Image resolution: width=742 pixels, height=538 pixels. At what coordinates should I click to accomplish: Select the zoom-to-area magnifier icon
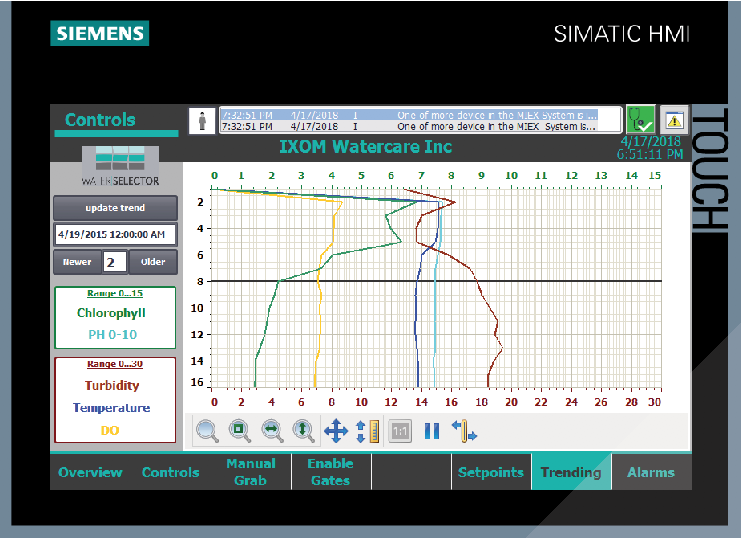pyautogui.click(x=239, y=431)
